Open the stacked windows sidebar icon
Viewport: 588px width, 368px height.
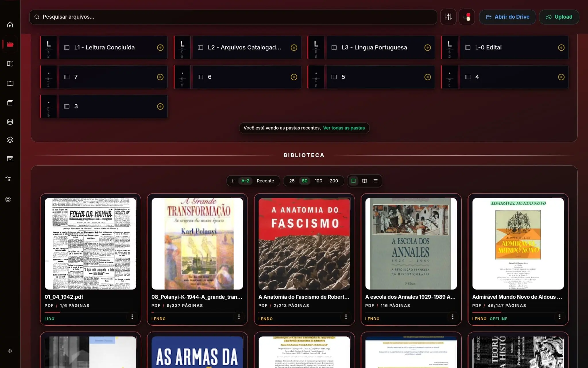(10, 103)
